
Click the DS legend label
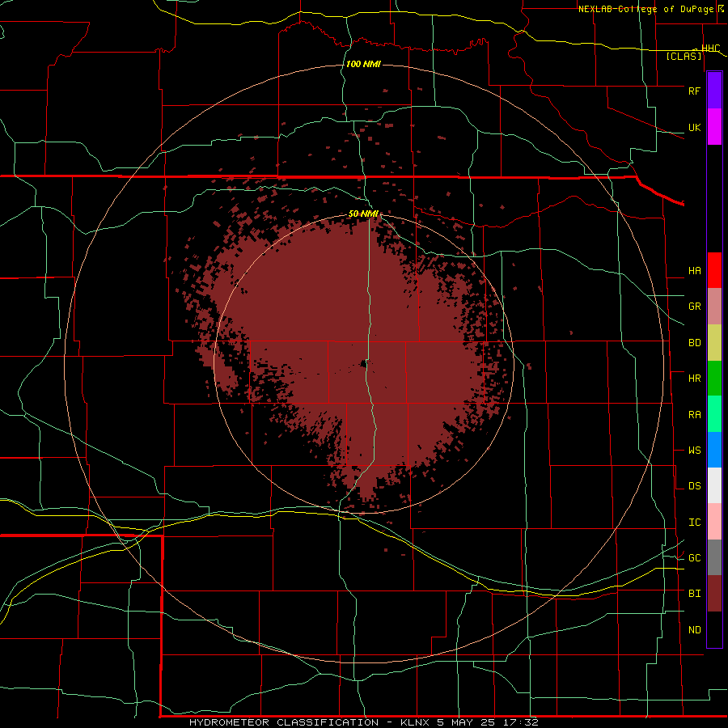pyautogui.click(x=694, y=486)
